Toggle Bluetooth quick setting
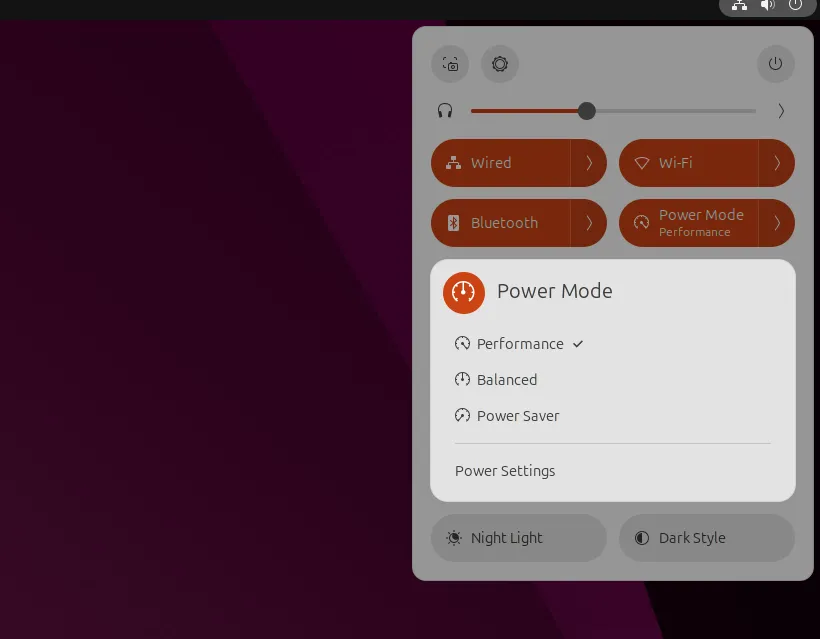 [x=500, y=223]
